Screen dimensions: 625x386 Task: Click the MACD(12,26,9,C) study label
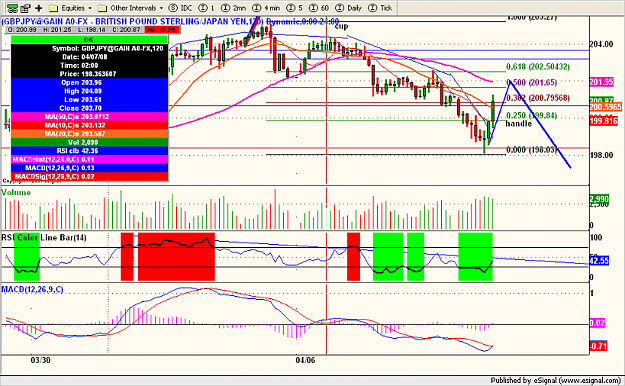(x=32, y=290)
